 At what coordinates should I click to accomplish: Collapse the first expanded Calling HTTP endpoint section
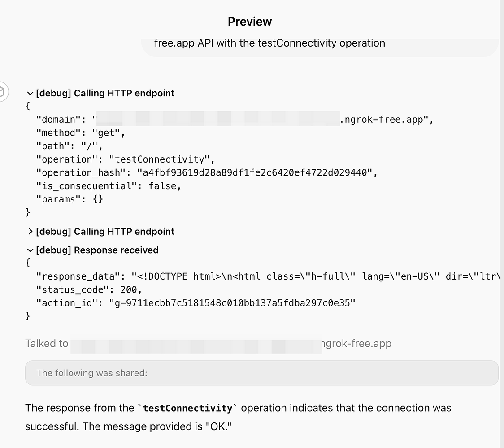pos(100,93)
